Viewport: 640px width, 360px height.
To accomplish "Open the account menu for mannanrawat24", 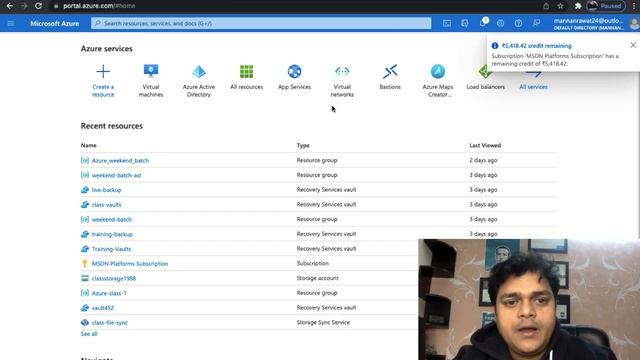I will tap(589, 24).
